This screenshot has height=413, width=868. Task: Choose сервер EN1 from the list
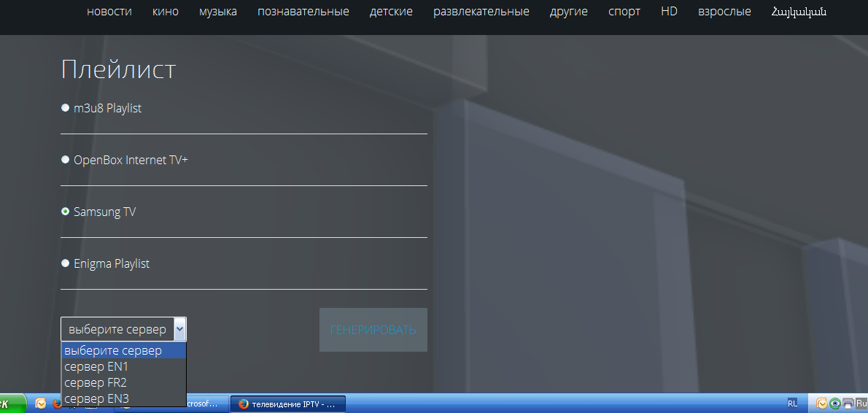pyautogui.click(x=96, y=366)
